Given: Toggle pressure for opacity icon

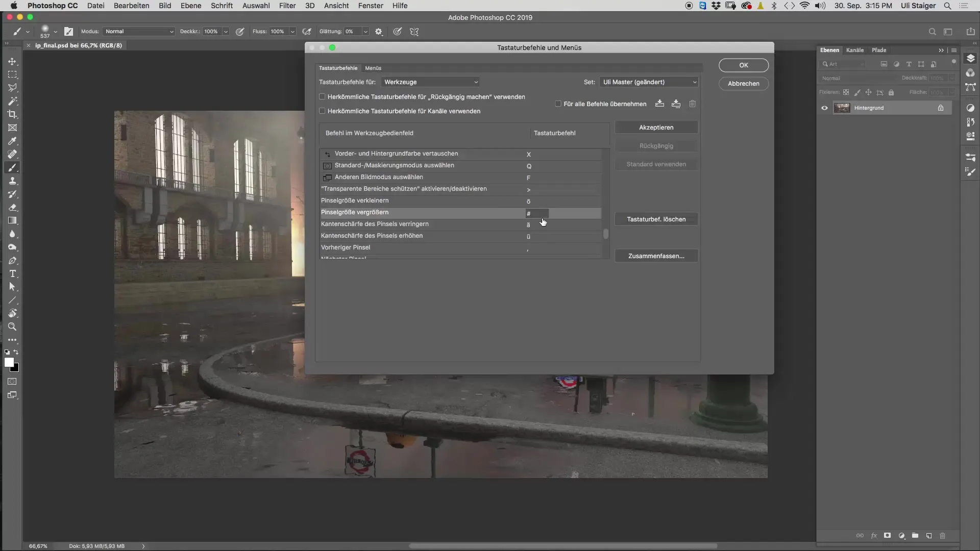Looking at the screenshot, I should (240, 32).
